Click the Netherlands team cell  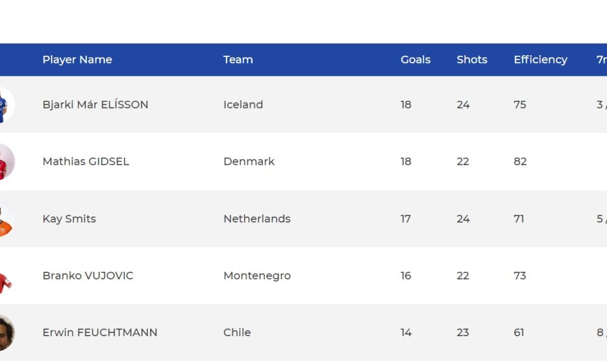click(x=257, y=219)
